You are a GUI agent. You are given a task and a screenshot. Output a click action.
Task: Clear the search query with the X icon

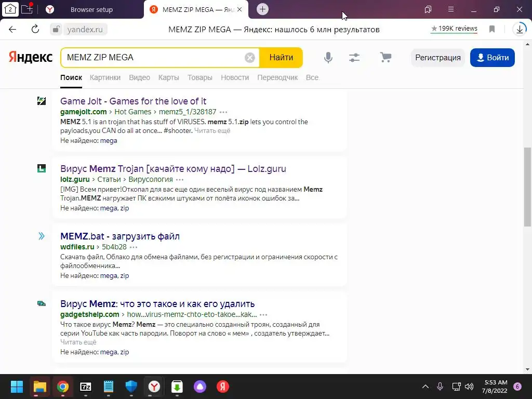click(x=250, y=58)
